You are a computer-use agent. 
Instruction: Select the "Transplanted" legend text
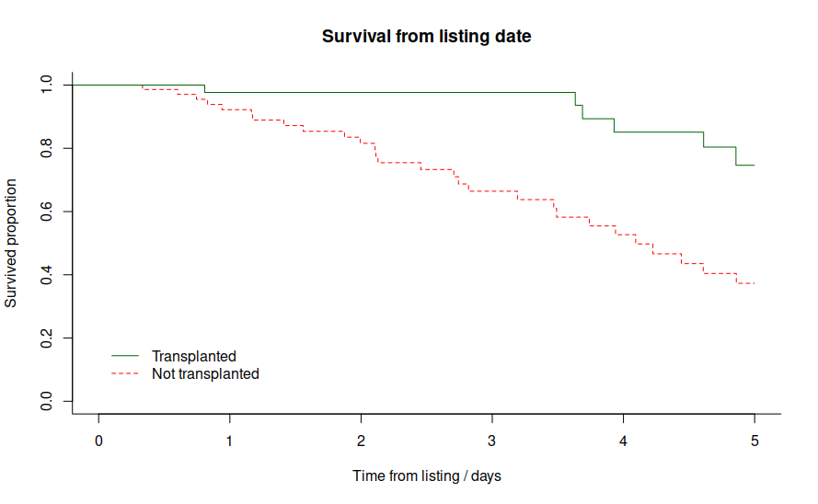(x=194, y=357)
